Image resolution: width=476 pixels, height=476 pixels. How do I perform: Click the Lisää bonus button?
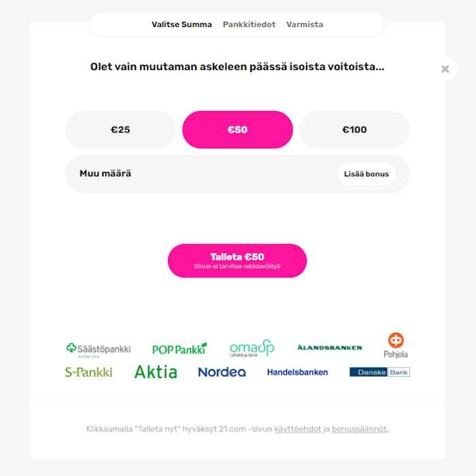(367, 174)
